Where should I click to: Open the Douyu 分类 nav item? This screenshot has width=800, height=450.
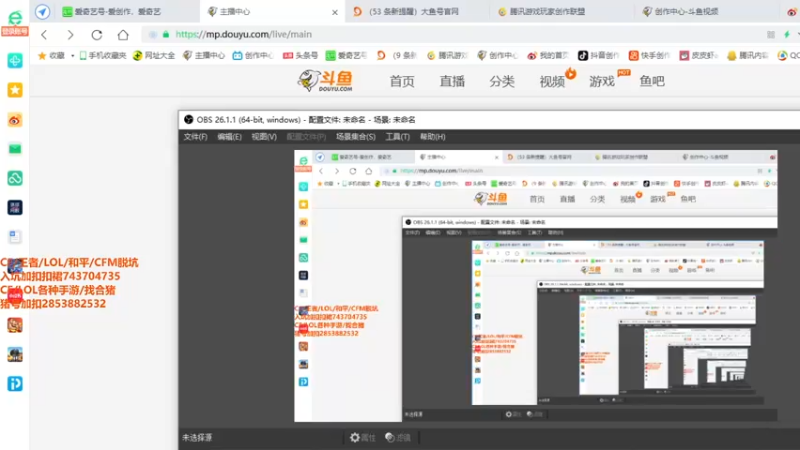(502, 81)
